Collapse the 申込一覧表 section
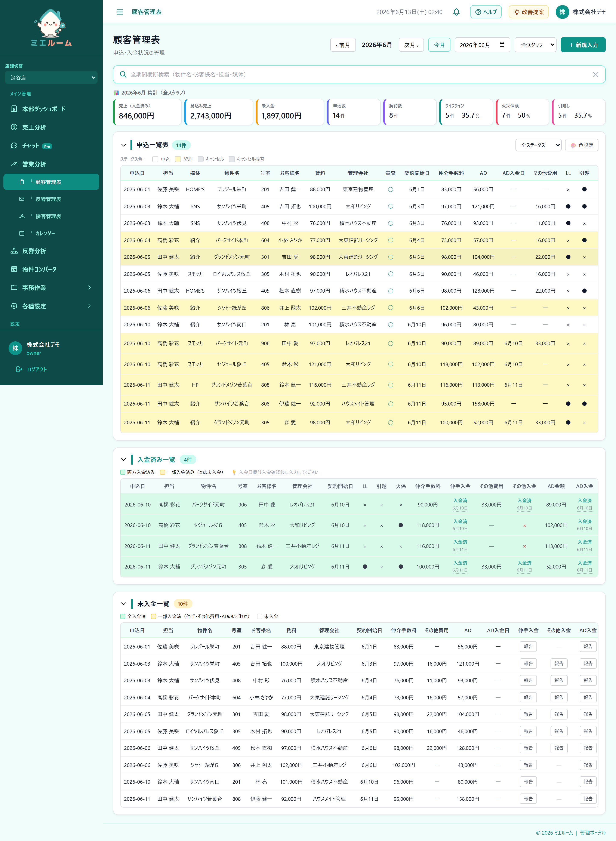Screen dimensions: 616x841 pyautogui.click(x=123, y=145)
